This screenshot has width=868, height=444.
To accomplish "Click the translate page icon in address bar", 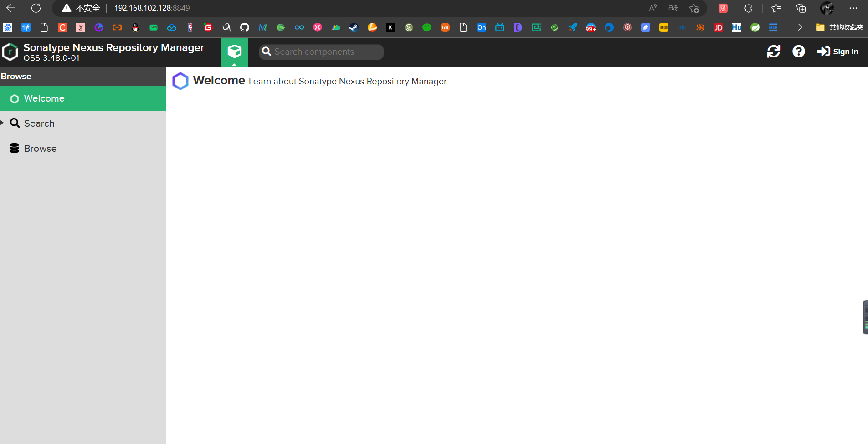I will click(x=673, y=8).
